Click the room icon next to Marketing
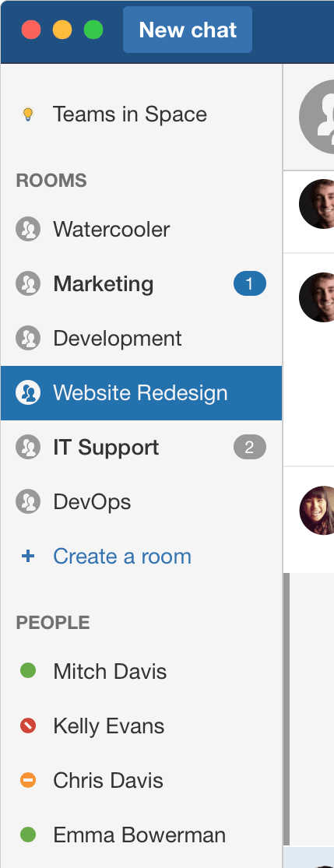Viewport: 334px width, 868px height. [28, 284]
